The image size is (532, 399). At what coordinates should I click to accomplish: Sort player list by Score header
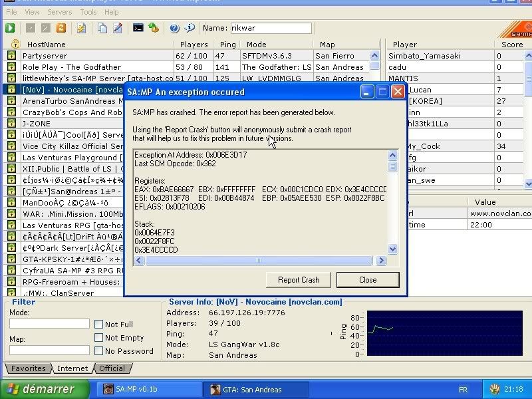(512, 44)
